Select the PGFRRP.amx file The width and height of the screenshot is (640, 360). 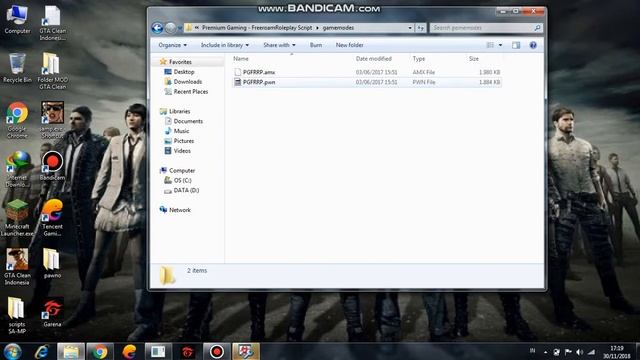(x=367, y=72)
